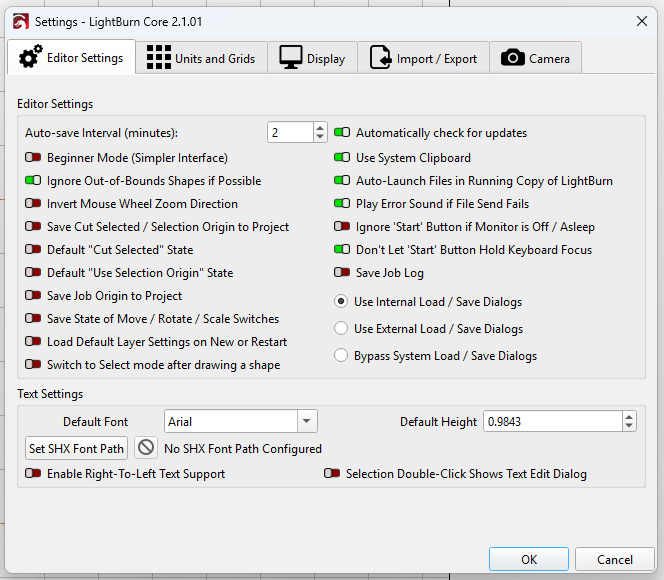This screenshot has width=664, height=580.
Task: Click the no-SHX-path prohibited icon button
Action: tap(146, 447)
